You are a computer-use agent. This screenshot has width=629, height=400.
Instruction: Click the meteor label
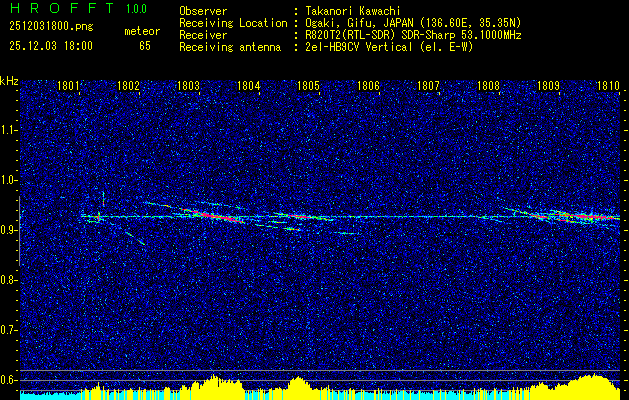tap(142, 31)
